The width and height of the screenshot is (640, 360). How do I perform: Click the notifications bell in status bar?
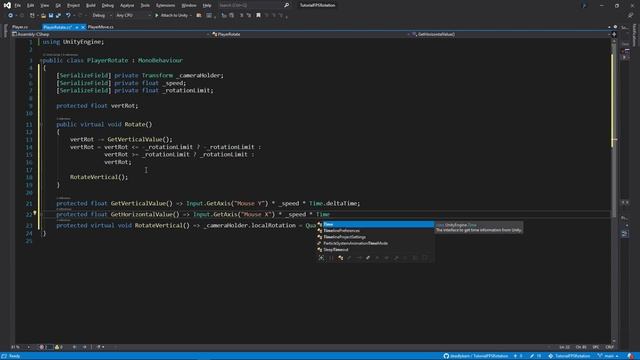click(x=631, y=356)
